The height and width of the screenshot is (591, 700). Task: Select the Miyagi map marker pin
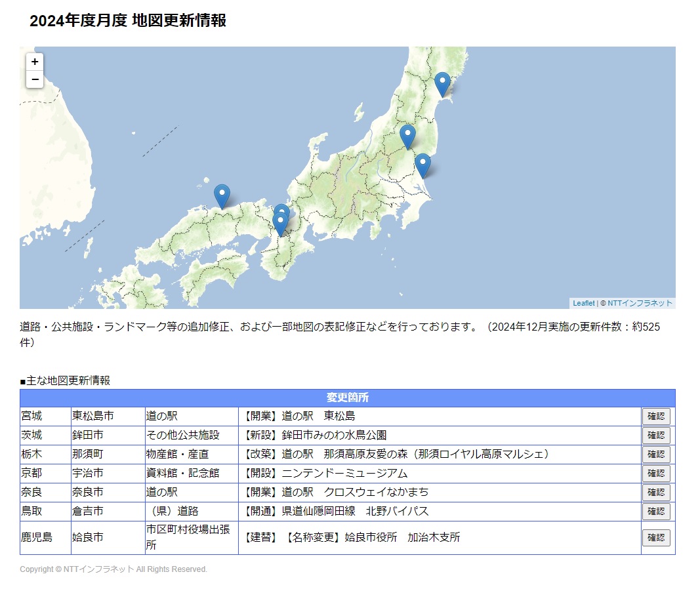pyautogui.click(x=442, y=85)
